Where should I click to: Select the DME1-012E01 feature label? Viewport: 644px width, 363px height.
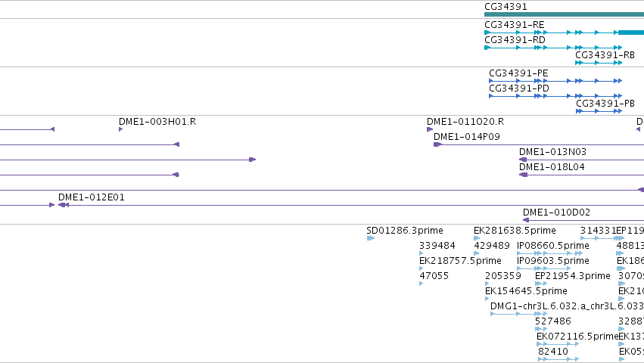click(x=91, y=197)
